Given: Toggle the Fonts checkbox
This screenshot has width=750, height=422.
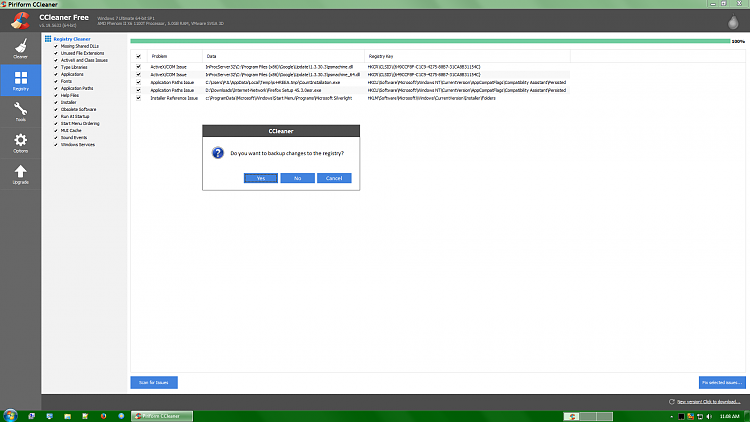Looking at the screenshot, I should point(56,81).
